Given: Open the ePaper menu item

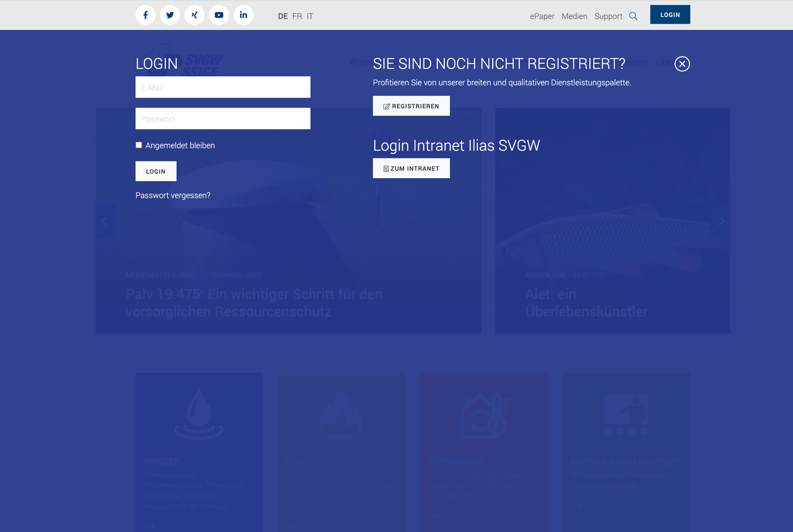Looking at the screenshot, I should coord(542,16).
